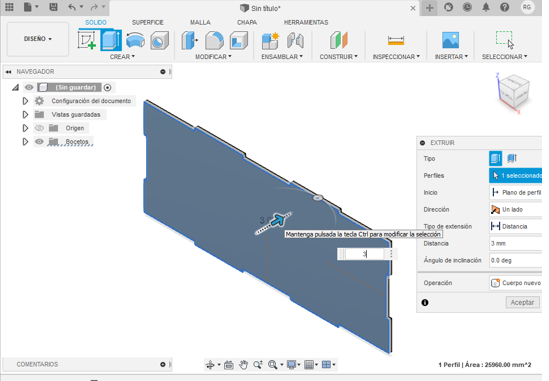This screenshot has height=381, width=549.
Task: Select the Press Pull tool
Action: (189, 40)
